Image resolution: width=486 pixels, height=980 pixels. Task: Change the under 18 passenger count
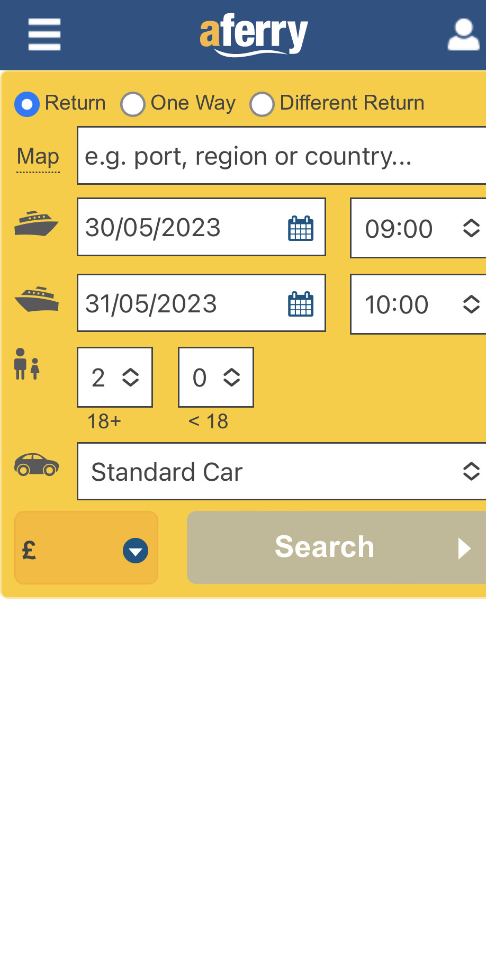pyautogui.click(x=216, y=377)
